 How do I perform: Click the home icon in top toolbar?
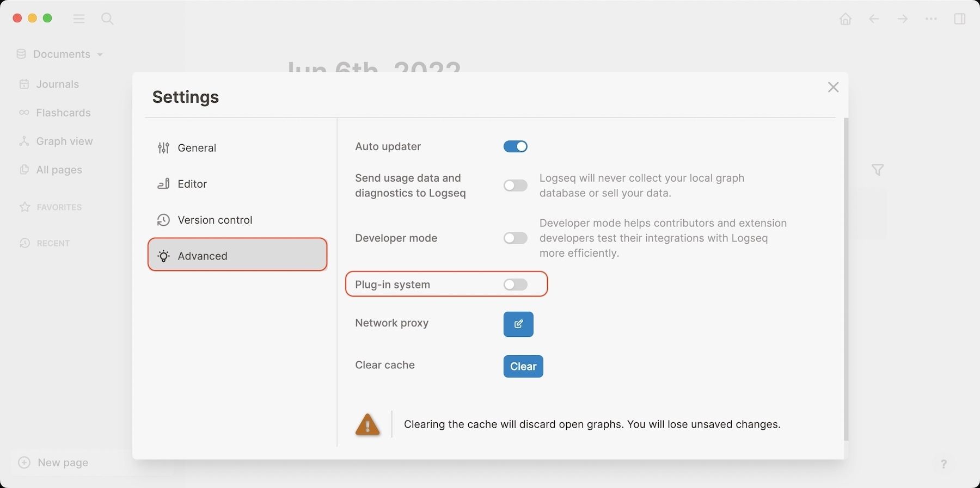pyautogui.click(x=845, y=19)
